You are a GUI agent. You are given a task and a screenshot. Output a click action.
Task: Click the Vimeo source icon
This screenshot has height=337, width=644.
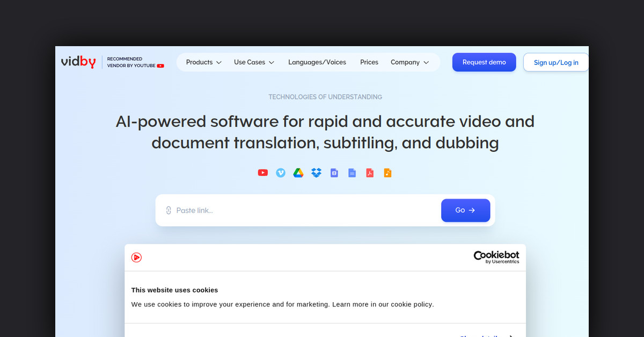tap(281, 173)
